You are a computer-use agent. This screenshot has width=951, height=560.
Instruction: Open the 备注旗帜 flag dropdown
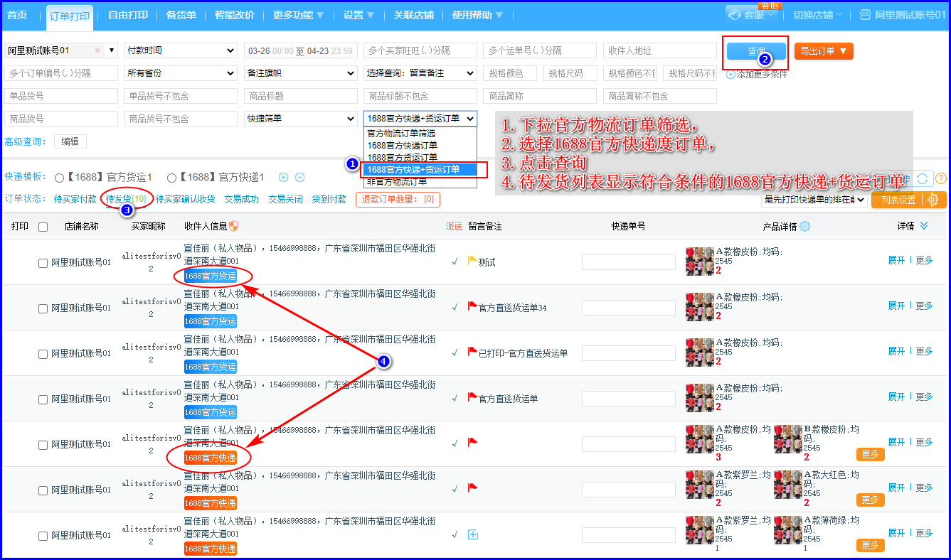click(300, 73)
